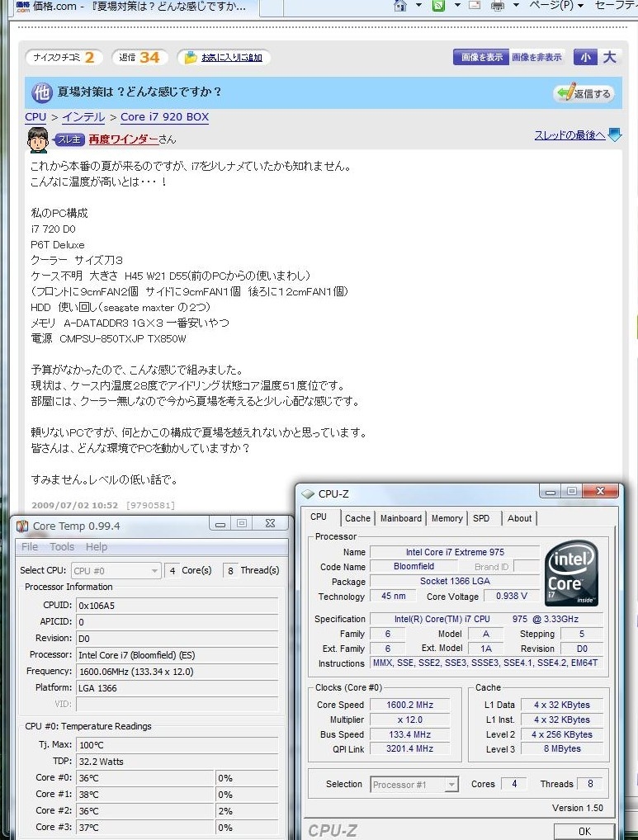The image size is (638, 840).
Task: Jump to スレッドの最後へ
Action: coord(569,135)
